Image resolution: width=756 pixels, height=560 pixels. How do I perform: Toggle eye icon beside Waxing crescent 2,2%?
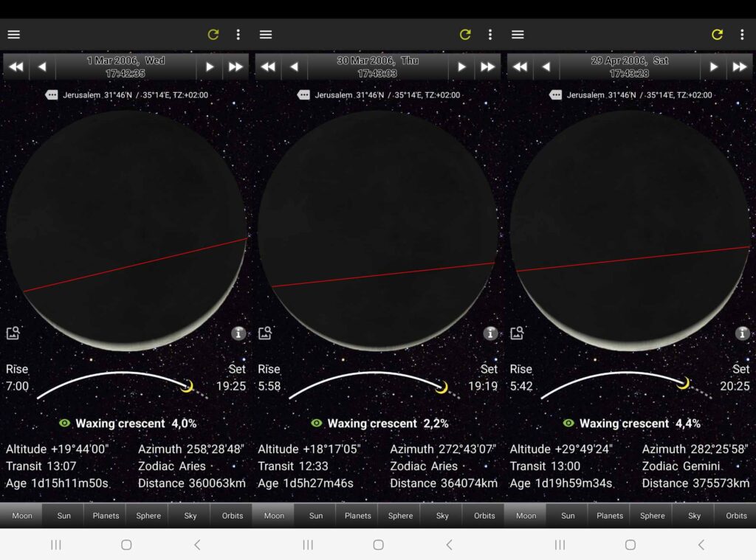pos(317,424)
